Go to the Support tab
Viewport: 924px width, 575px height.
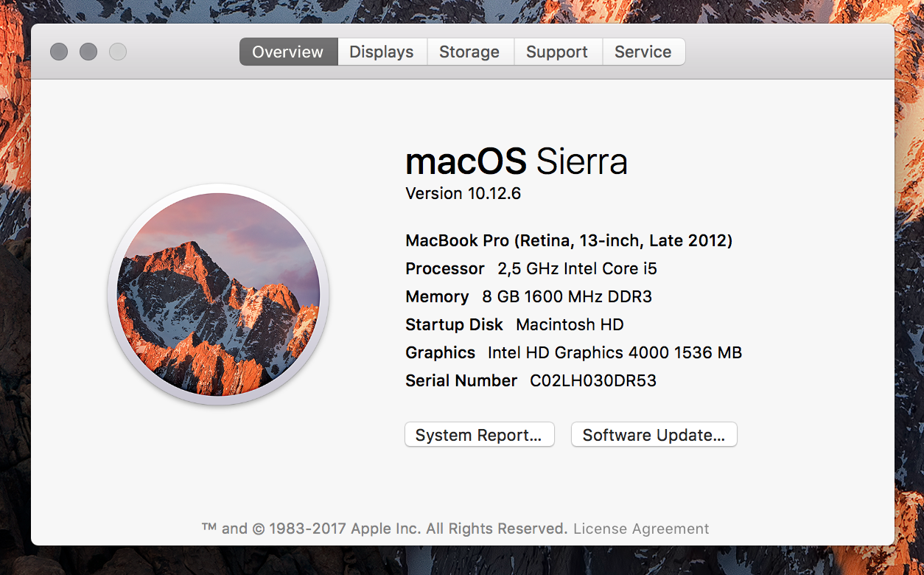coord(557,52)
